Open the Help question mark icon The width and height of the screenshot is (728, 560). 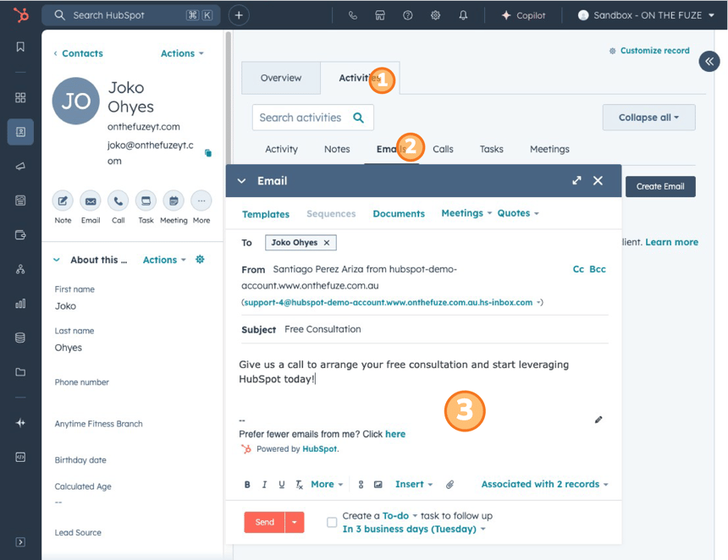tap(408, 15)
